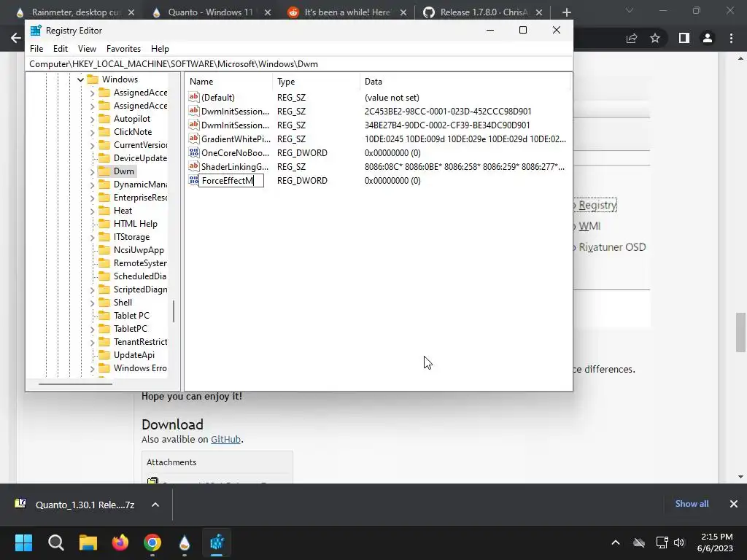Open File Explorer from the taskbar
This screenshot has width=747, height=560.
88,542
